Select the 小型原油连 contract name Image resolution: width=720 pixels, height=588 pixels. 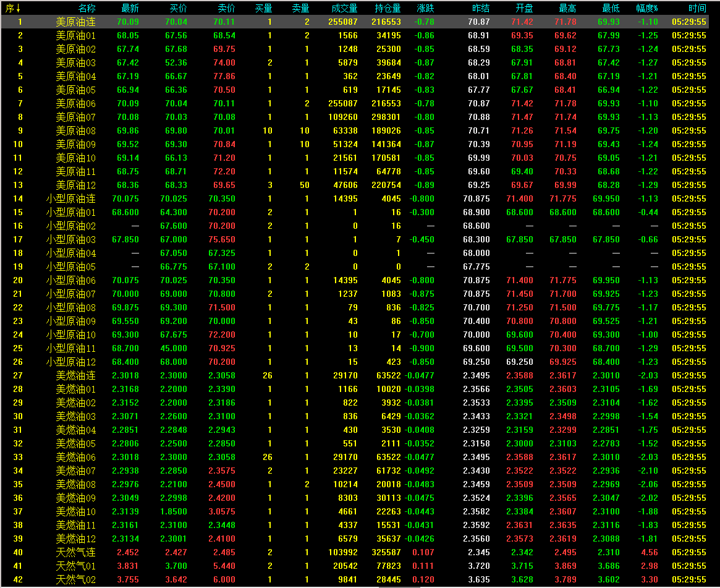(70, 198)
